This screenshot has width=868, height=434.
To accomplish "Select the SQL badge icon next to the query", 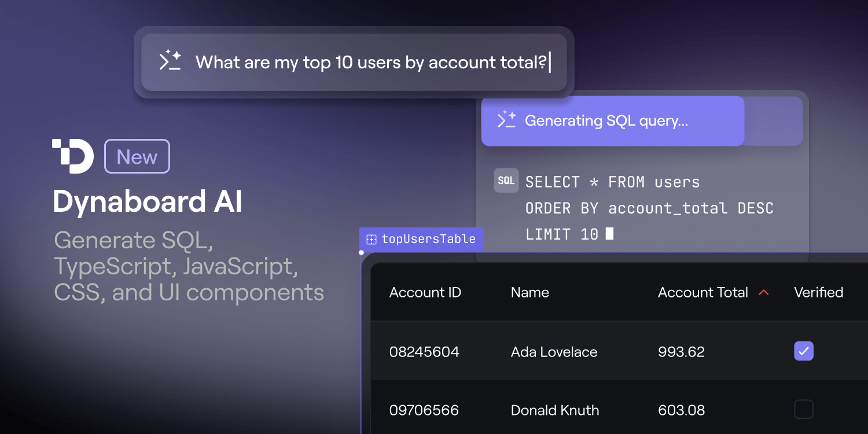I will [506, 181].
